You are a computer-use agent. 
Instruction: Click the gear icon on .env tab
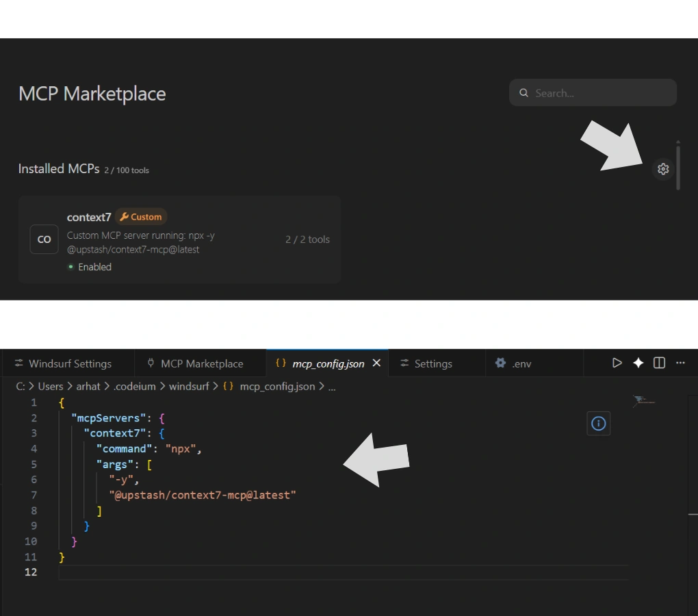[500, 363]
